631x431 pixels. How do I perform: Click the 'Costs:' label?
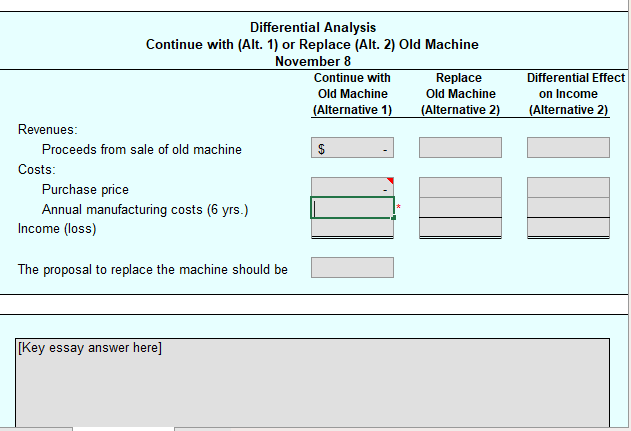click(37, 169)
